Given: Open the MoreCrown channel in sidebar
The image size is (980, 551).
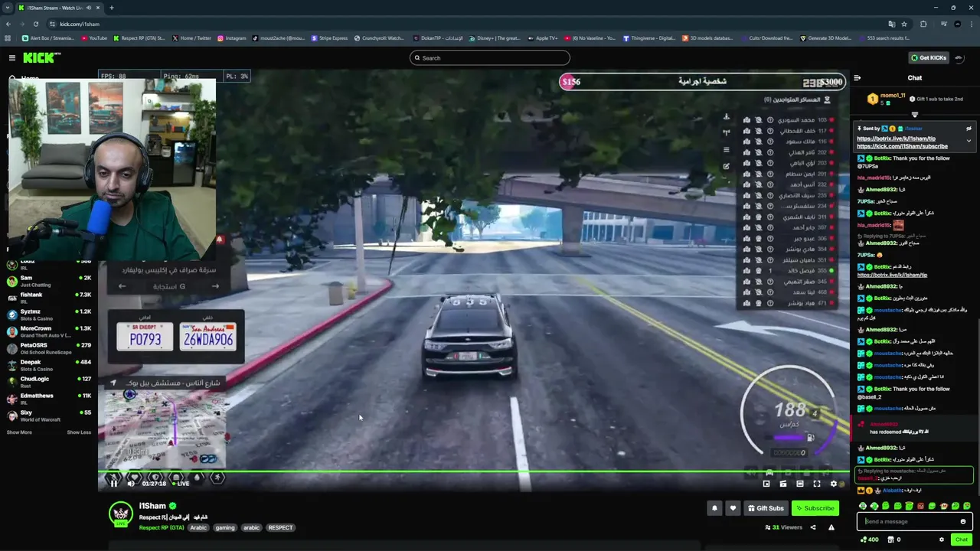Looking at the screenshot, I should [x=49, y=331].
